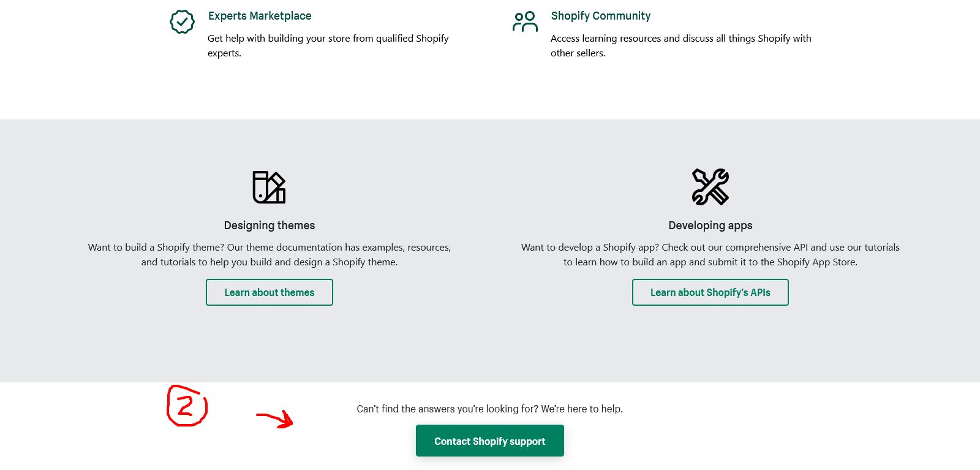Open the Experts Marketplace heading link
Screen dimensions: 980x470
[x=260, y=16]
